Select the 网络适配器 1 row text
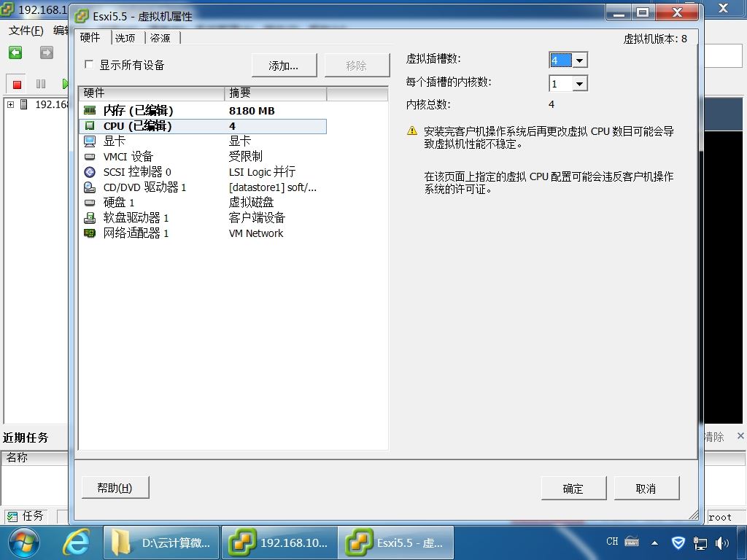Image resolution: width=747 pixels, height=560 pixels. (136, 233)
